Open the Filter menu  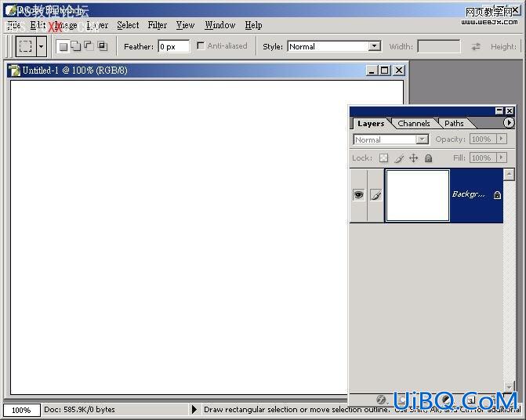158,25
